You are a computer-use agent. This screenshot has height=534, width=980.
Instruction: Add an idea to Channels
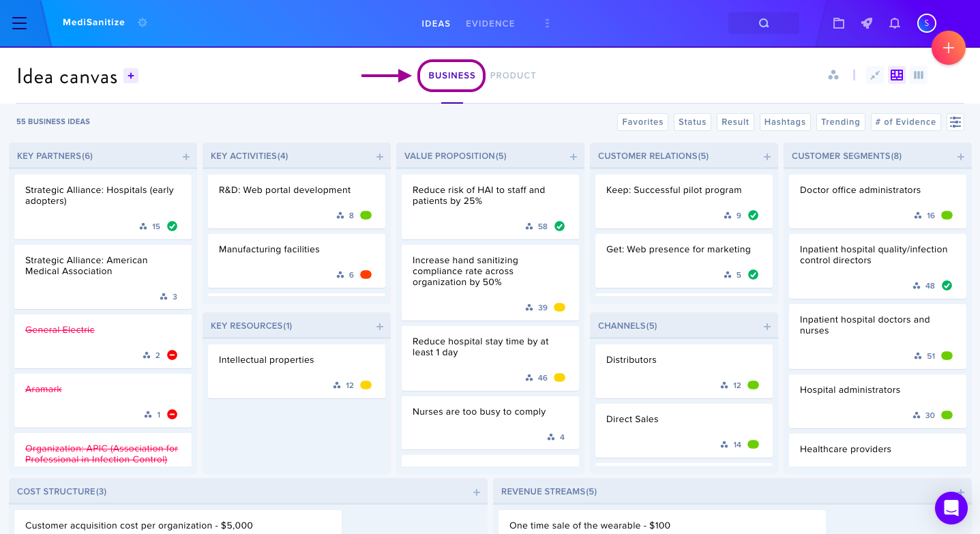coord(767,327)
